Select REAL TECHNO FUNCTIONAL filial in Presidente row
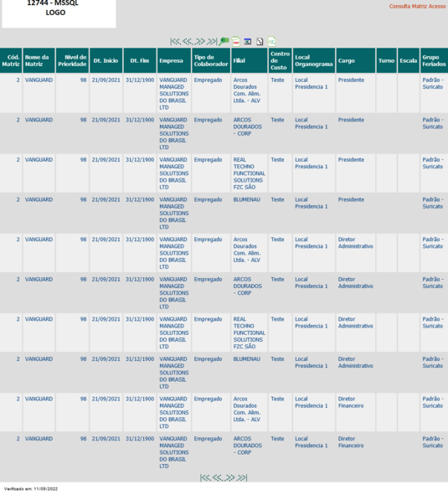This screenshot has height=495, width=448. (x=249, y=173)
